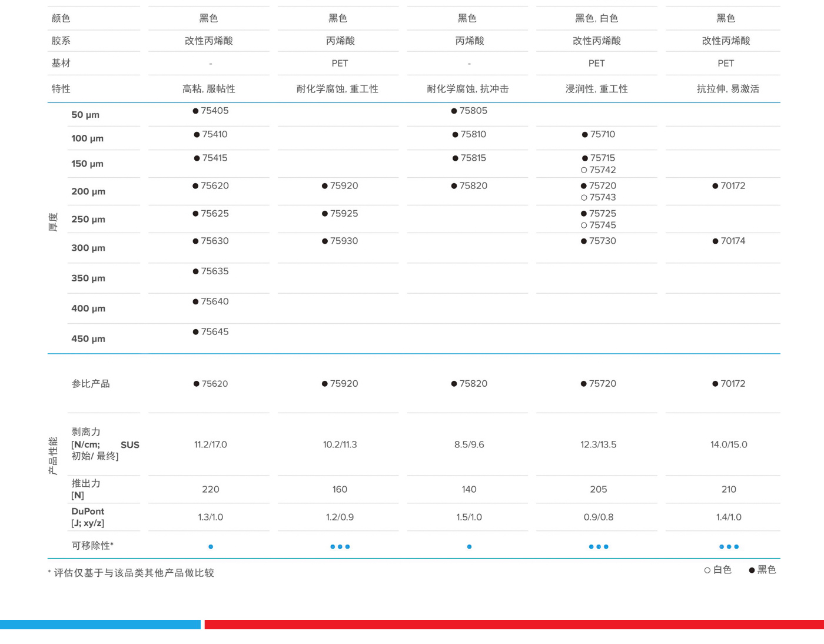Click the 基材 row label
This screenshot has width=824, height=644.
61,63
